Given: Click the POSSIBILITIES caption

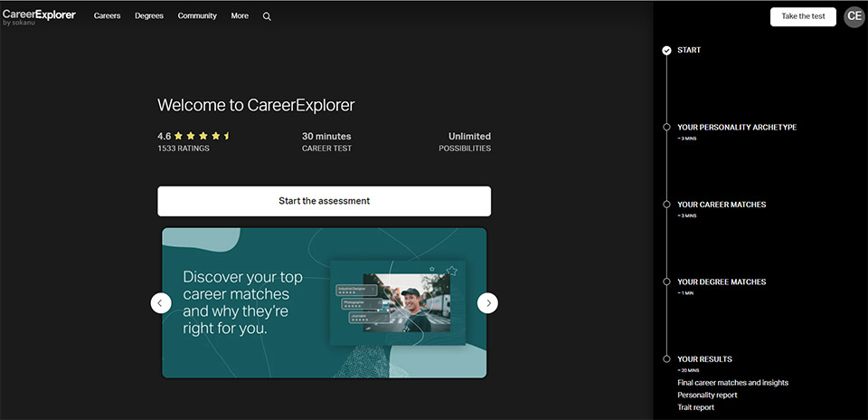Looking at the screenshot, I should (x=465, y=148).
